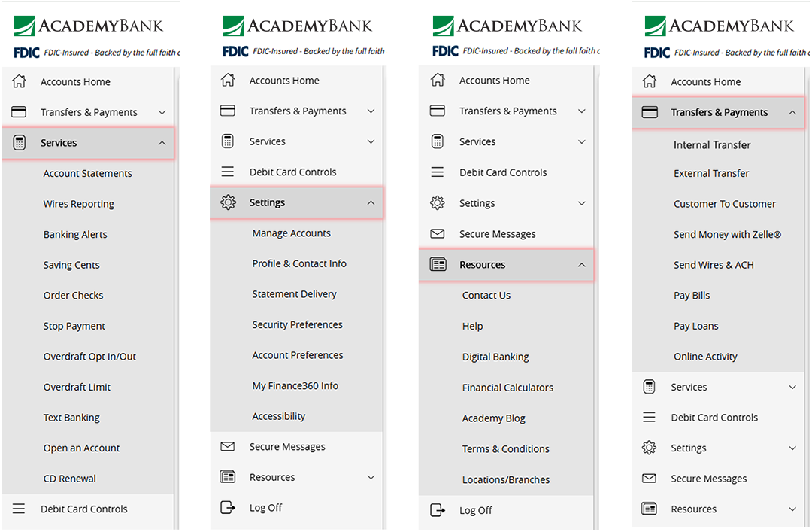Open Overdraft Opt In/Out

coord(89,356)
